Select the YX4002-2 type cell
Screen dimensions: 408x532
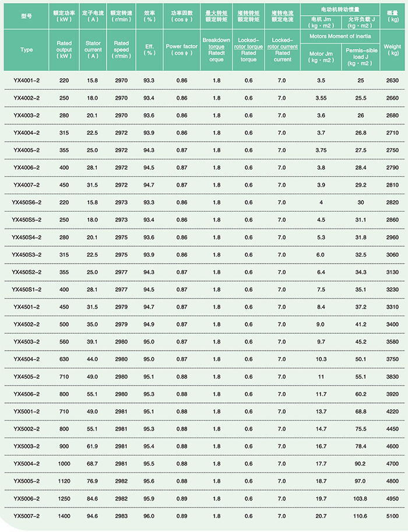coord(26,98)
